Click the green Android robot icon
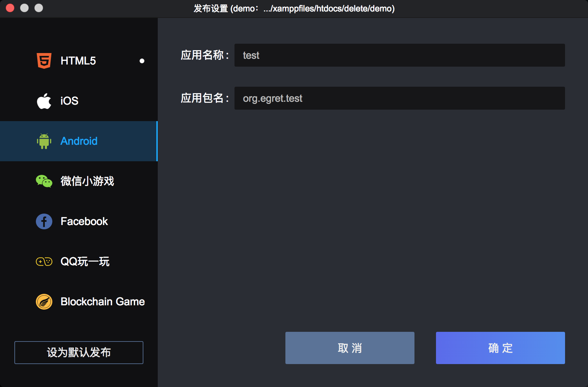 pos(44,141)
